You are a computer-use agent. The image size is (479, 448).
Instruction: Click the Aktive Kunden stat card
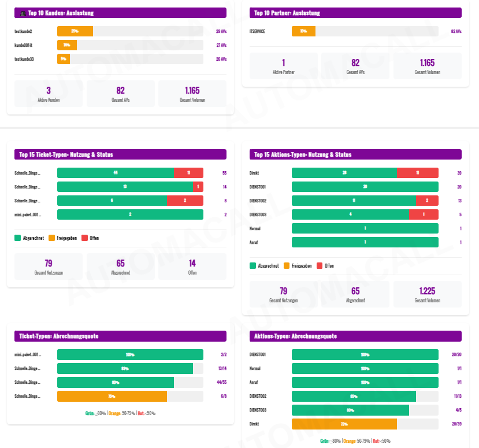coord(49,94)
